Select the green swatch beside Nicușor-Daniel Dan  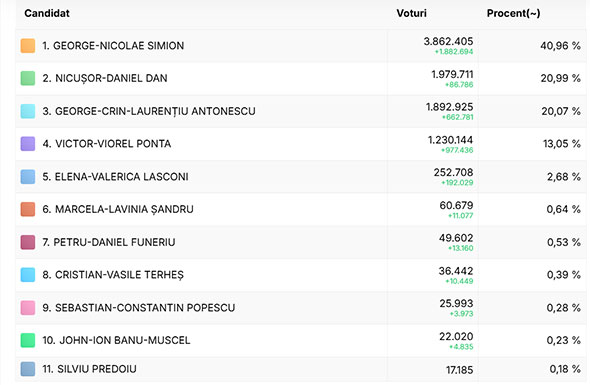pos(28,78)
